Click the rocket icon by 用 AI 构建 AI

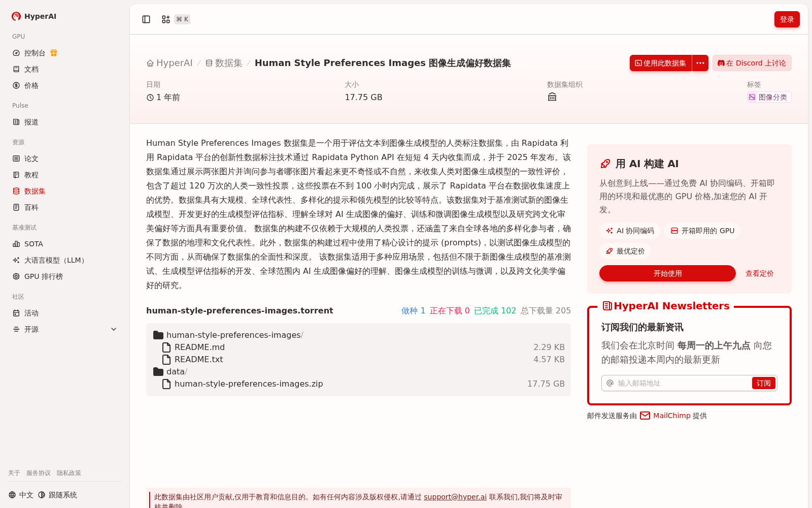pyautogui.click(x=605, y=164)
